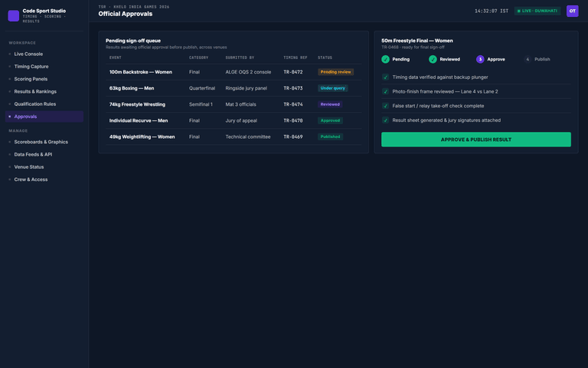Select Approvals in sidebar

tap(44, 117)
